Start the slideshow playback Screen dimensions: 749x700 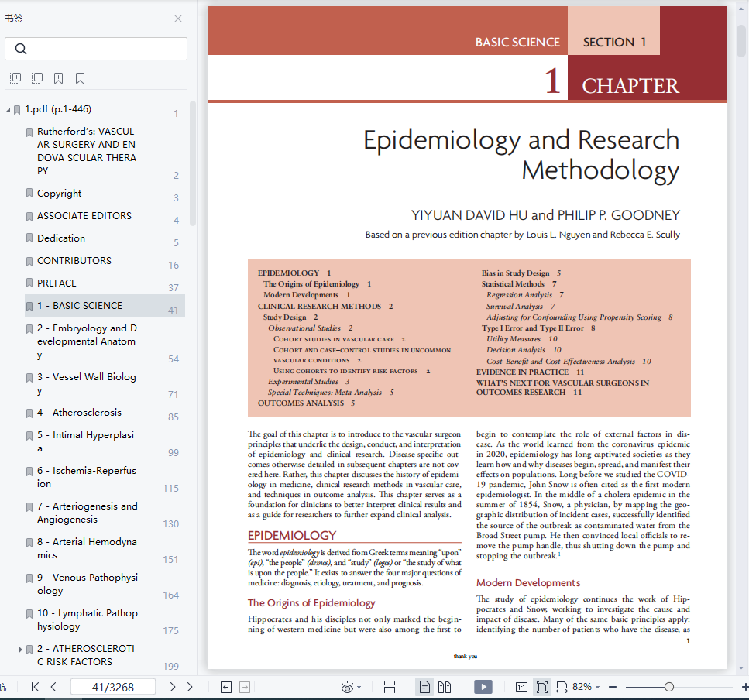483,687
